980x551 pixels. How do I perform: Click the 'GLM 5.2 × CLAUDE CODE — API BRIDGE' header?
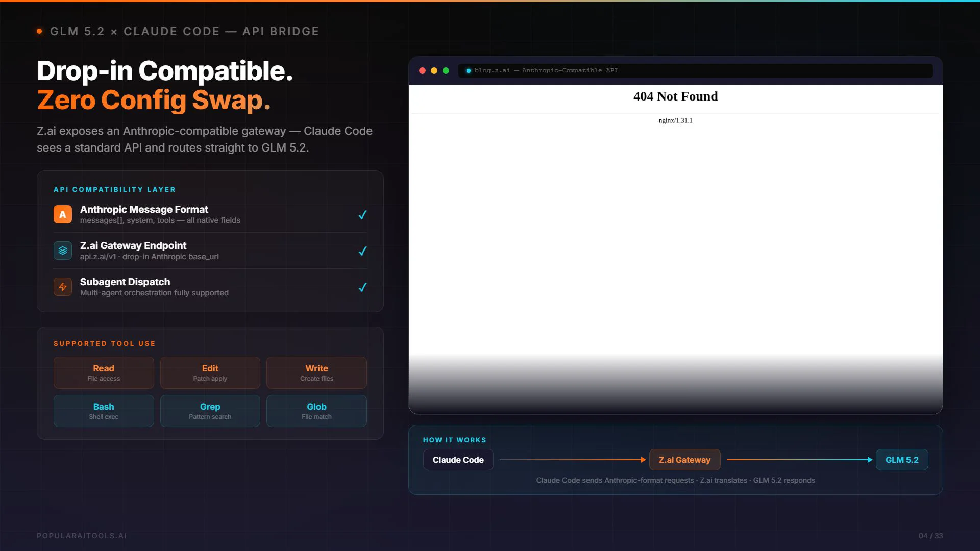pyautogui.click(x=184, y=31)
